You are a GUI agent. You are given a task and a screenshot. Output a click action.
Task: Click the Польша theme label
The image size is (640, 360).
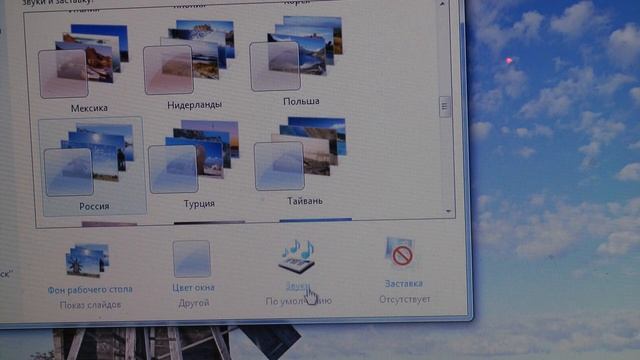coord(301,101)
